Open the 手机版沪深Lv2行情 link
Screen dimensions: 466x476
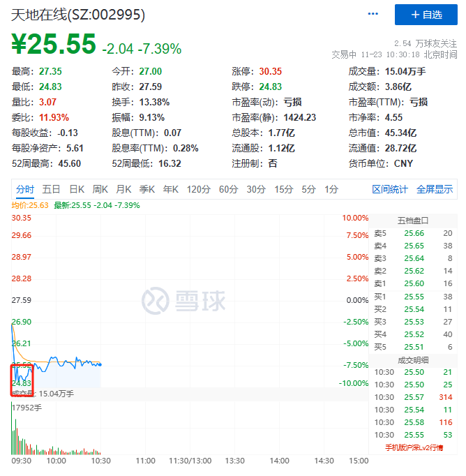[x=414, y=447]
